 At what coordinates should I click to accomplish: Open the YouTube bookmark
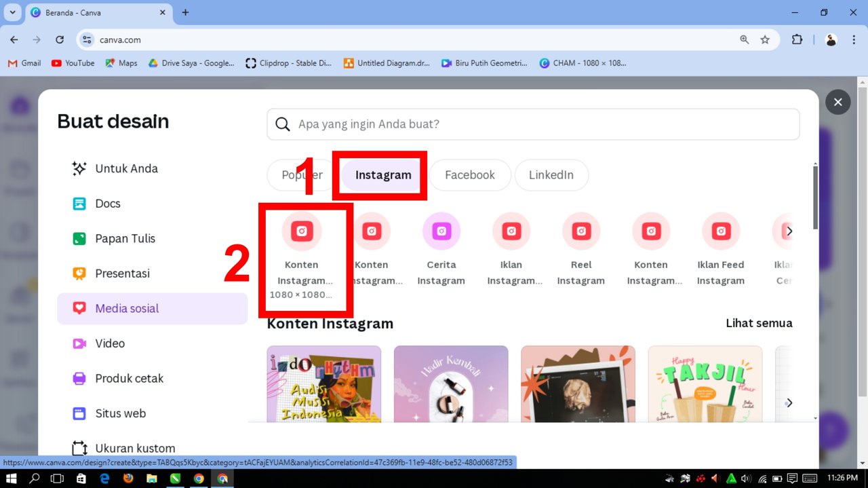tap(73, 63)
